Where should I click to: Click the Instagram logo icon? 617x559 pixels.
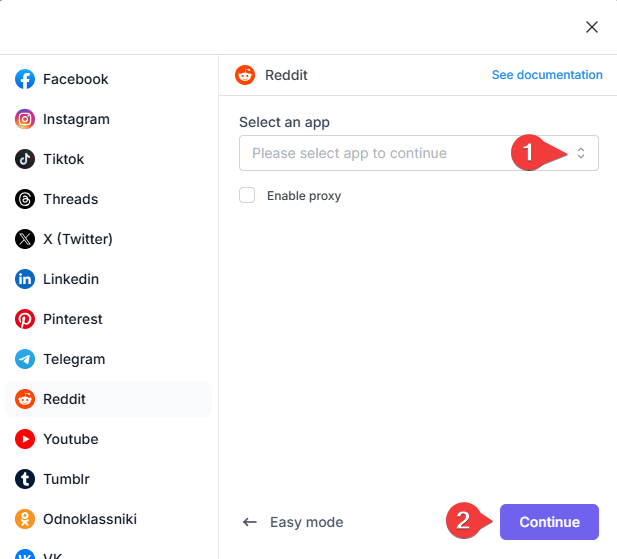(25, 119)
